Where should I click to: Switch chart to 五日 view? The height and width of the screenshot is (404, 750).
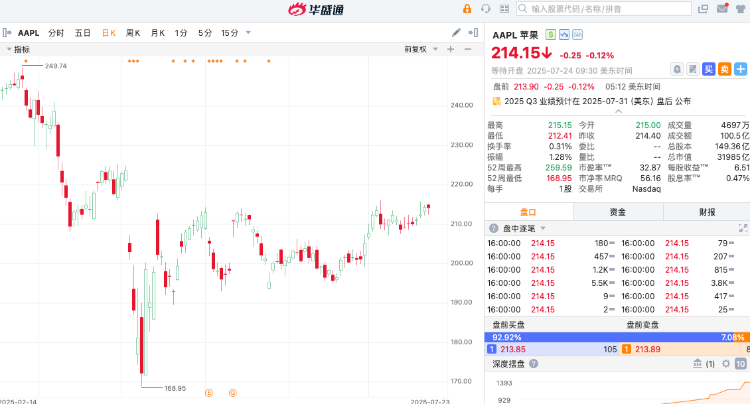coord(82,33)
